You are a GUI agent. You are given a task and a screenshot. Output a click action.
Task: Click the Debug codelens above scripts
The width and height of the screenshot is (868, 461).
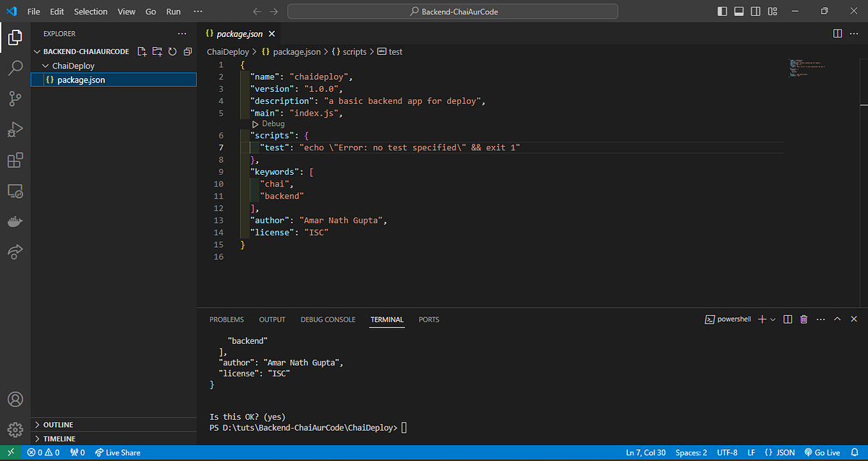click(x=268, y=124)
